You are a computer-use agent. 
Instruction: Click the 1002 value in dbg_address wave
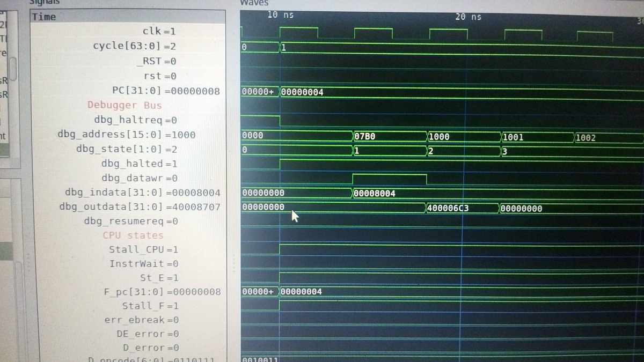(x=586, y=138)
